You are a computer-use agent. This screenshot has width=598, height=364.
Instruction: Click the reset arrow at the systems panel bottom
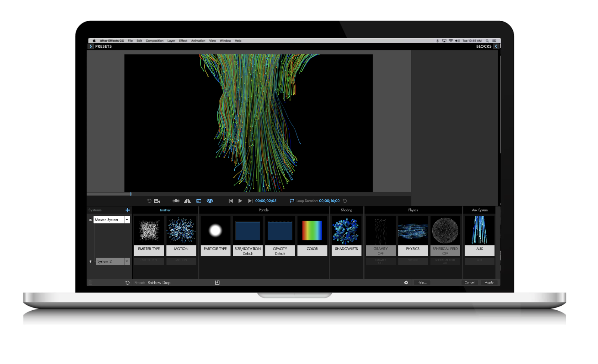click(x=127, y=283)
